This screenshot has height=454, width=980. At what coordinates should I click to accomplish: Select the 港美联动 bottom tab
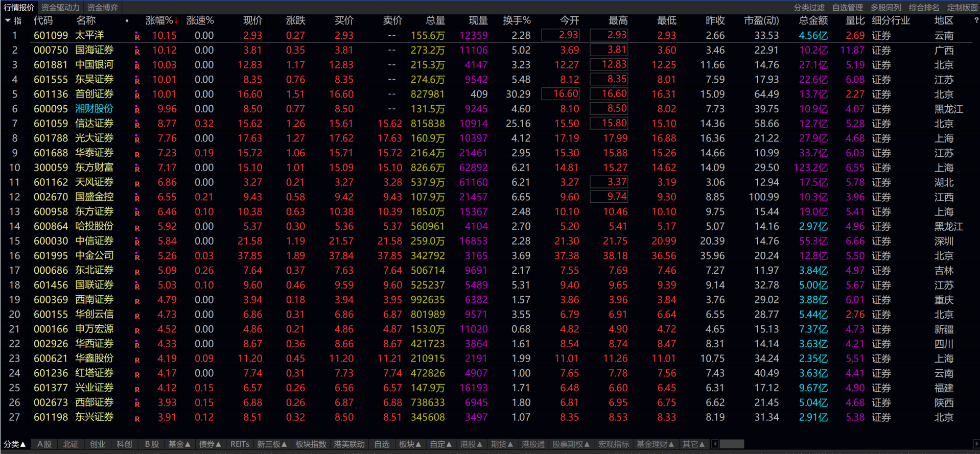click(x=349, y=444)
